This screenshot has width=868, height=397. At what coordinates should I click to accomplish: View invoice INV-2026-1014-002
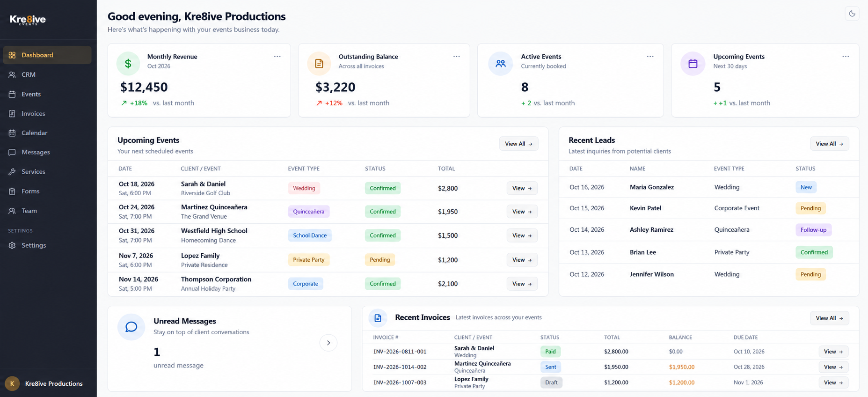(833, 367)
